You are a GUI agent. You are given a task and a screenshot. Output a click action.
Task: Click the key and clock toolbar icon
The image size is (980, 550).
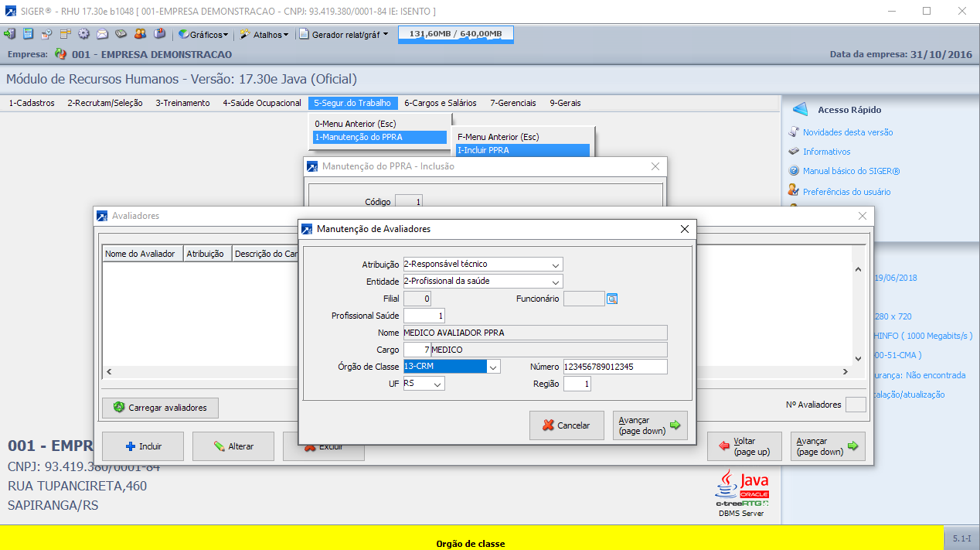pyautogui.click(x=47, y=34)
